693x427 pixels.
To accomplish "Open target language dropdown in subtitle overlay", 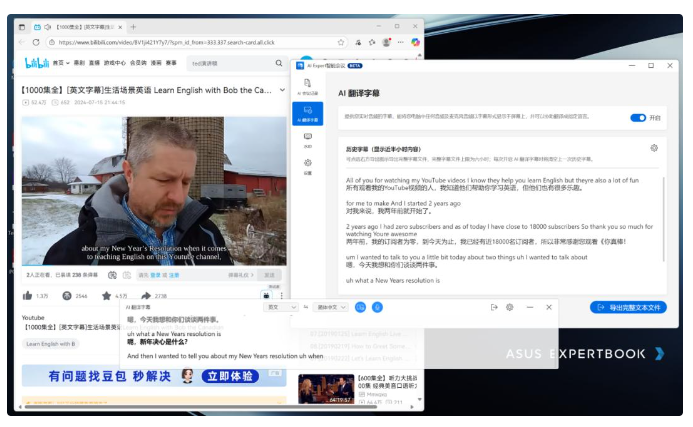I will click(x=331, y=307).
